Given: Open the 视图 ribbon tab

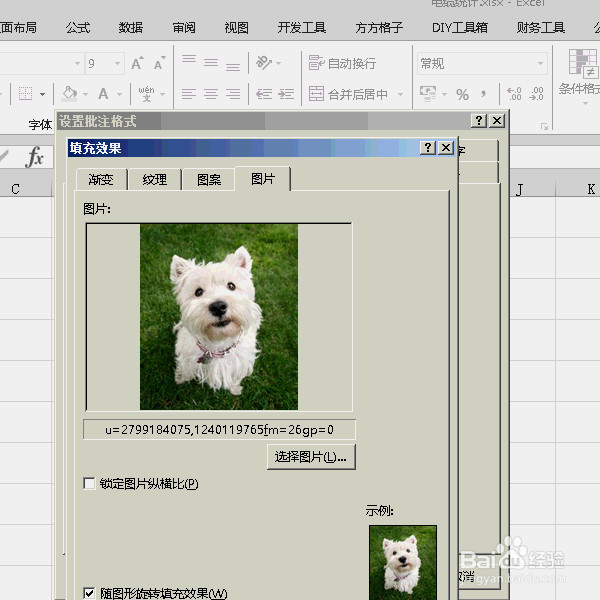Looking at the screenshot, I should click(x=236, y=28).
